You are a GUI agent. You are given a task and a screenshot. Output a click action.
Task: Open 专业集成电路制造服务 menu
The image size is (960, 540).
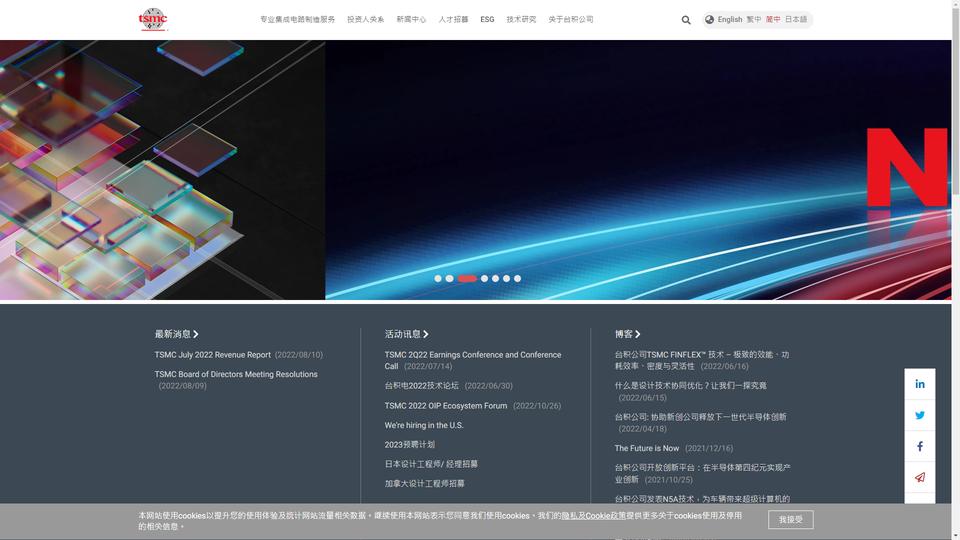[298, 20]
